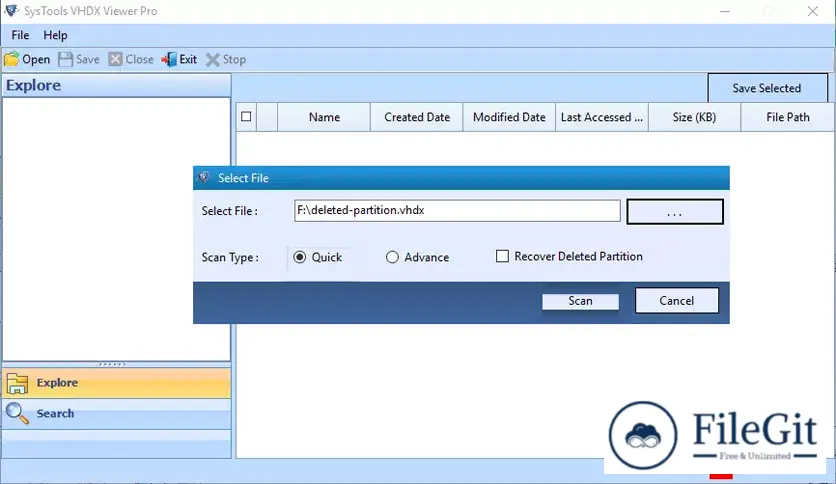
Task: Click the Exit toolbar icon
Action: coord(169,59)
